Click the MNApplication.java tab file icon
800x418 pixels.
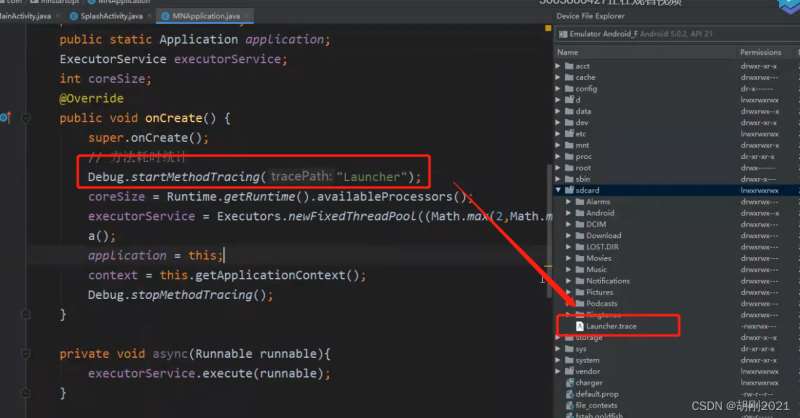pyautogui.click(x=164, y=18)
